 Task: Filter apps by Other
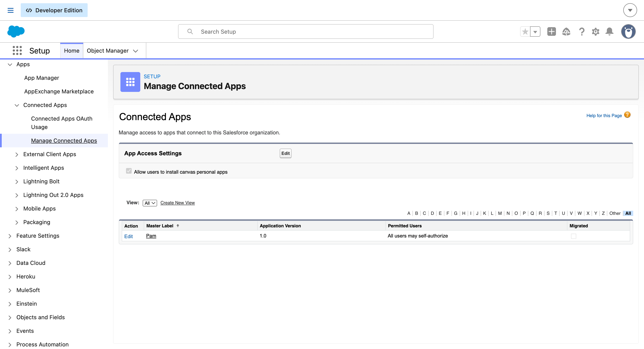[615, 213]
